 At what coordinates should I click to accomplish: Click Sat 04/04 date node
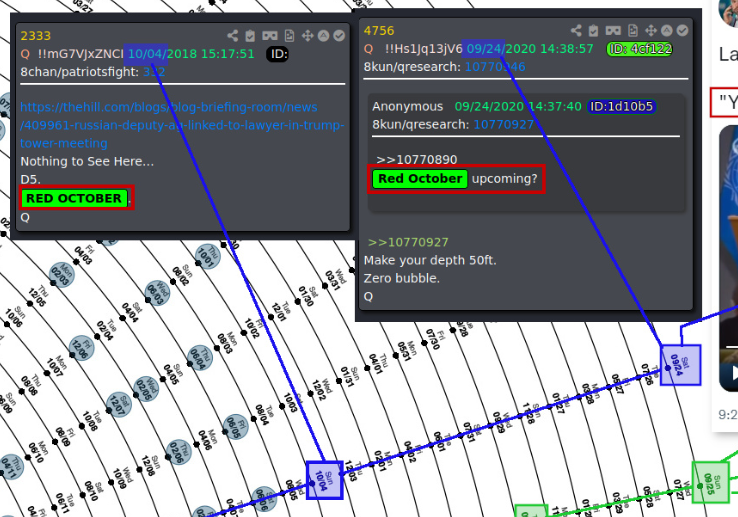(122, 320)
